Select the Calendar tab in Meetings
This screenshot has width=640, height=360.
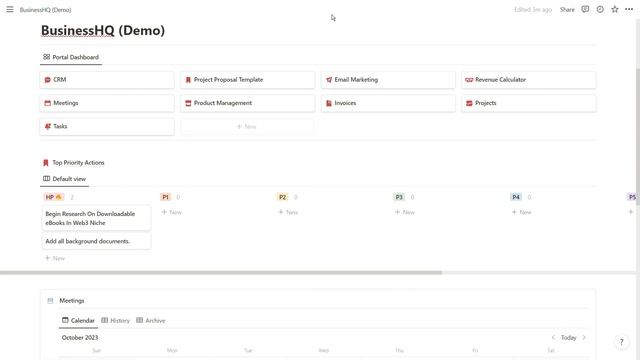coord(78,320)
